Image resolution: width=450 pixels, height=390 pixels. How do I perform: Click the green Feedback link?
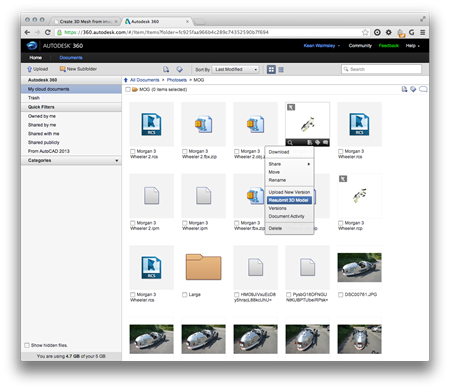click(389, 46)
